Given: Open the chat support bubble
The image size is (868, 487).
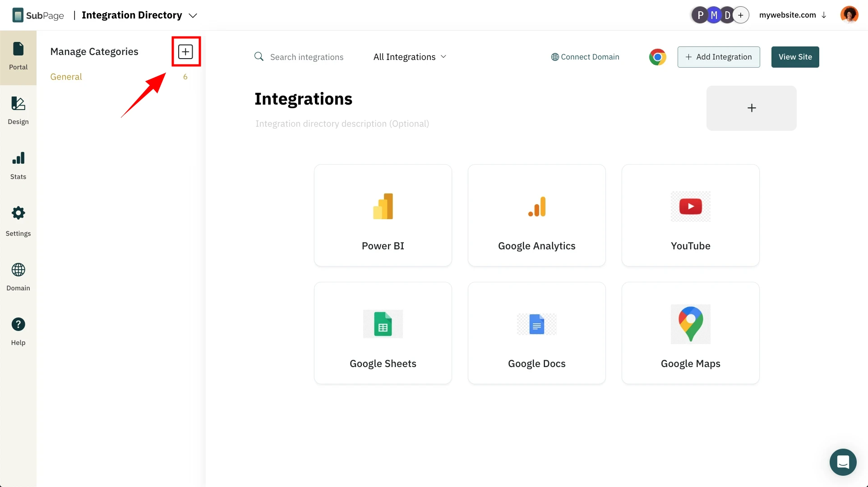Looking at the screenshot, I should [x=843, y=462].
